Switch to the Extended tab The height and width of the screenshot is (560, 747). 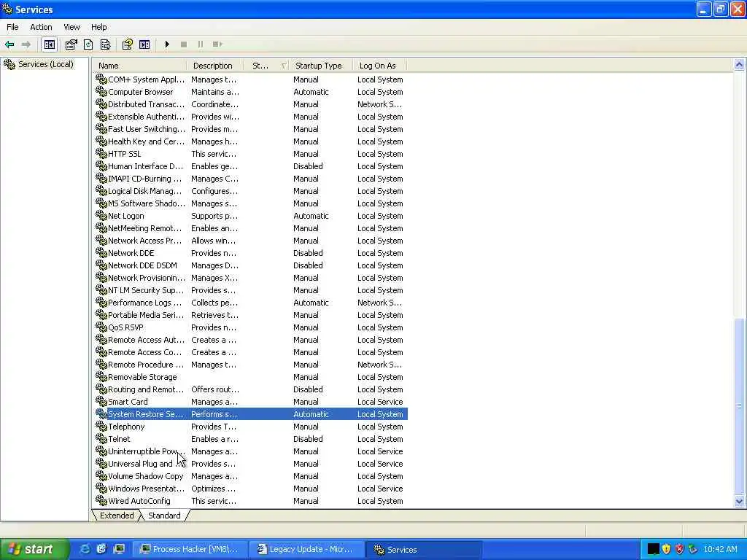click(x=117, y=516)
